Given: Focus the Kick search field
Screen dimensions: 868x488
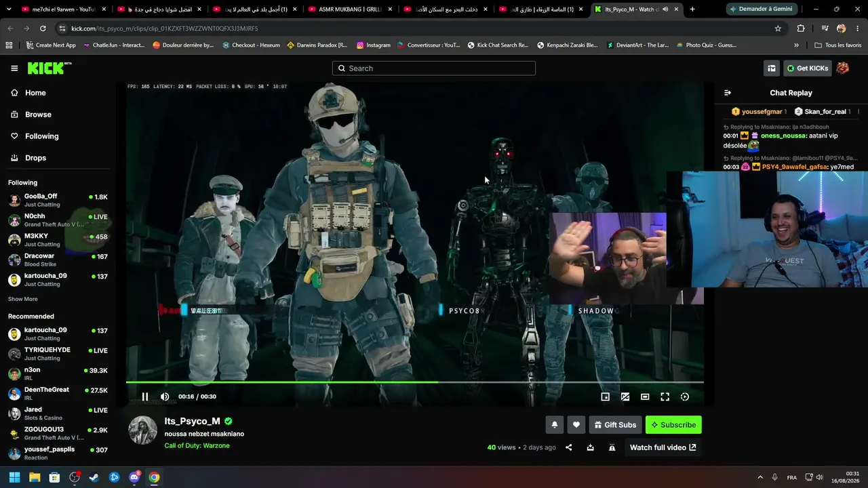Looking at the screenshot, I should pyautogui.click(x=434, y=68).
